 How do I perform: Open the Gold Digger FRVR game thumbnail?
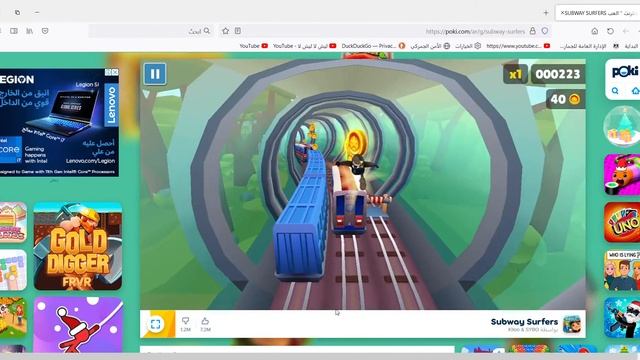pyautogui.click(x=78, y=246)
